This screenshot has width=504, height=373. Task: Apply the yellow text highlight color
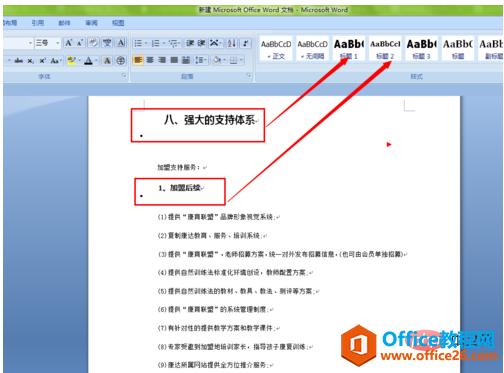click(71, 61)
